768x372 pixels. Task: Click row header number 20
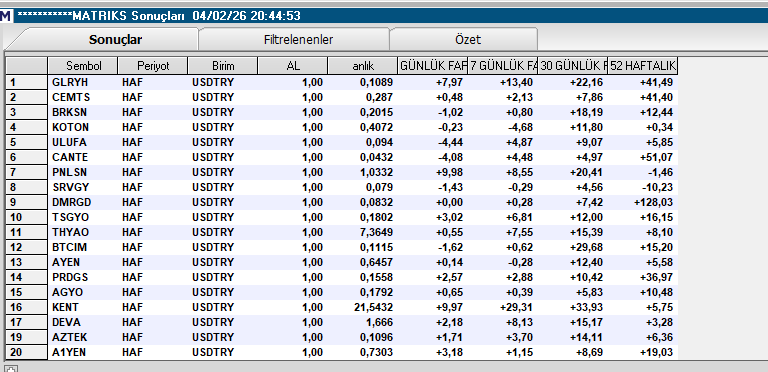click(26, 352)
